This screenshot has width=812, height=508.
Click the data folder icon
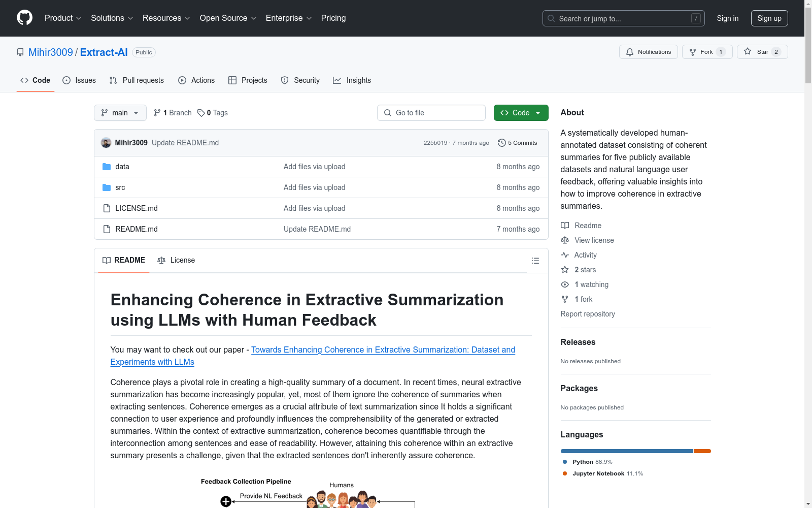click(107, 167)
